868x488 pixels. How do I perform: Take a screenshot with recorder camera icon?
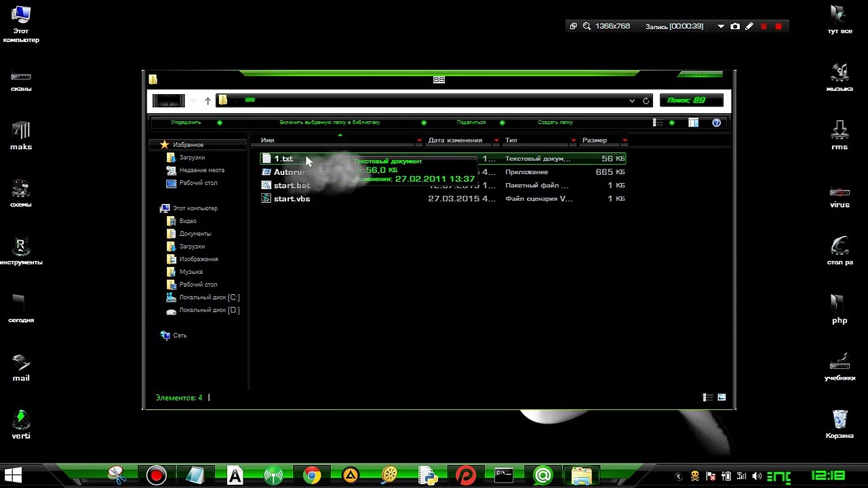pyautogui.click(x=735, y=26)
